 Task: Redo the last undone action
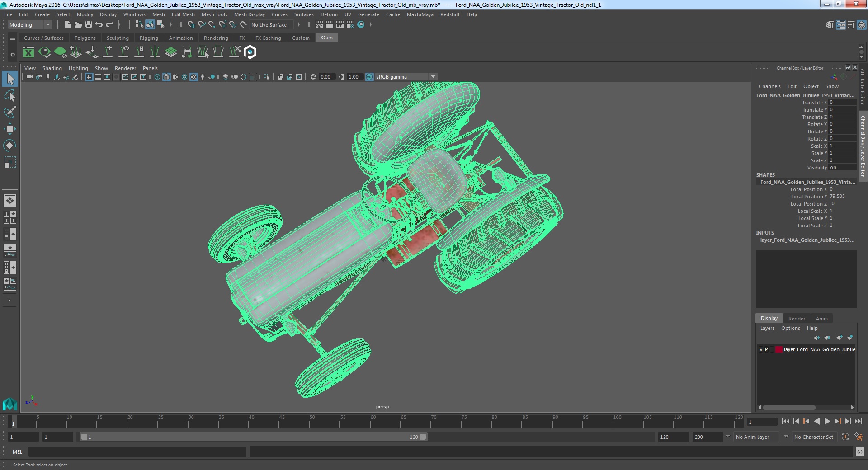point(109,25)
